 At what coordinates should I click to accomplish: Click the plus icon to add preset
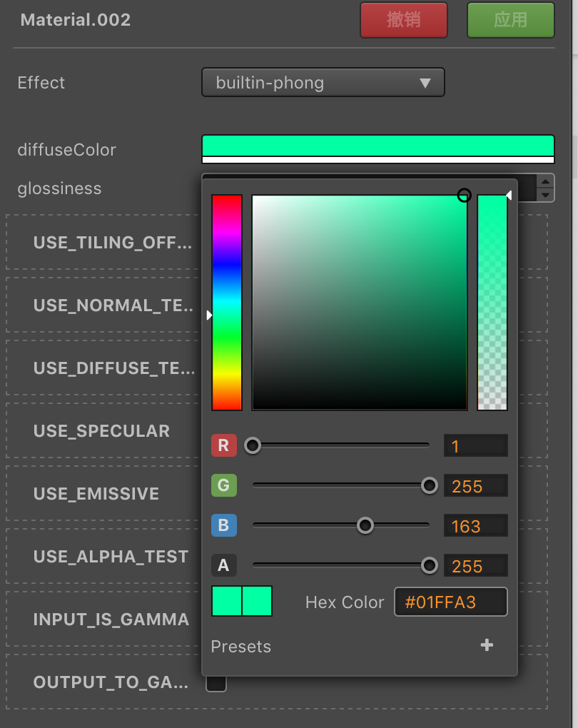tap(487, 645)
